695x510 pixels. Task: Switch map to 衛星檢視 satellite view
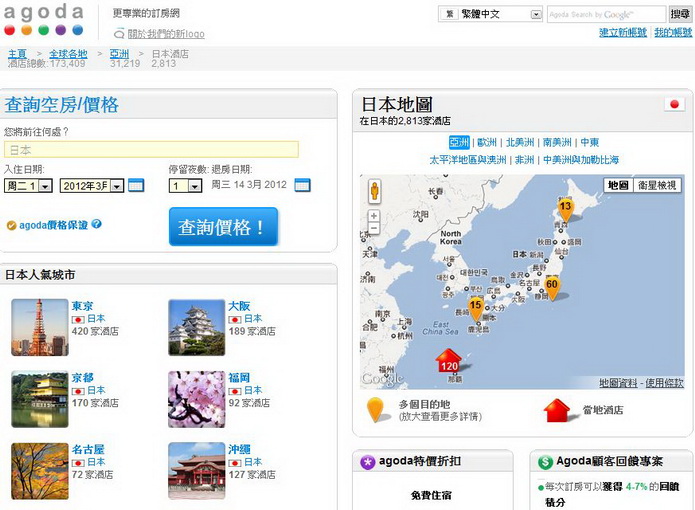657,185
